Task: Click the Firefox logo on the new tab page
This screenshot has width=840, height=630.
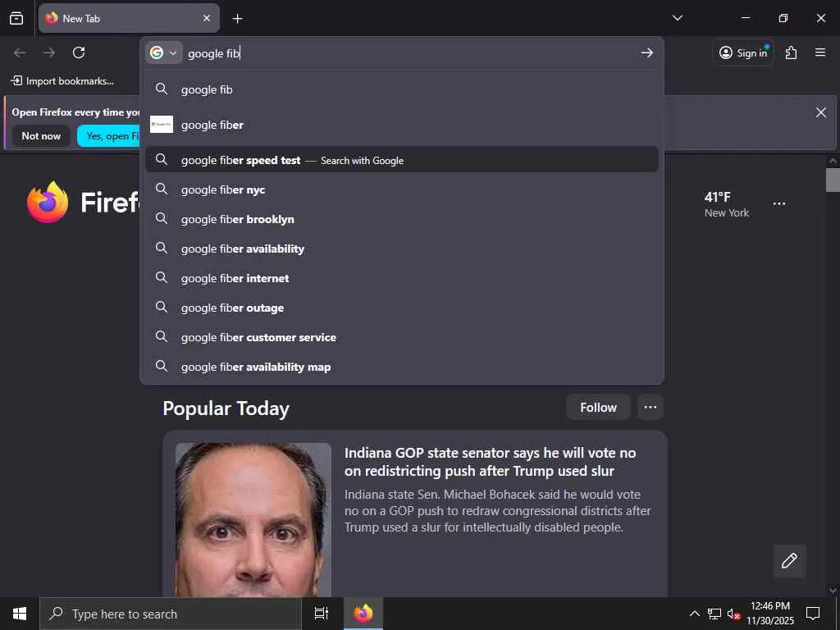Action: tap(47, 202)
